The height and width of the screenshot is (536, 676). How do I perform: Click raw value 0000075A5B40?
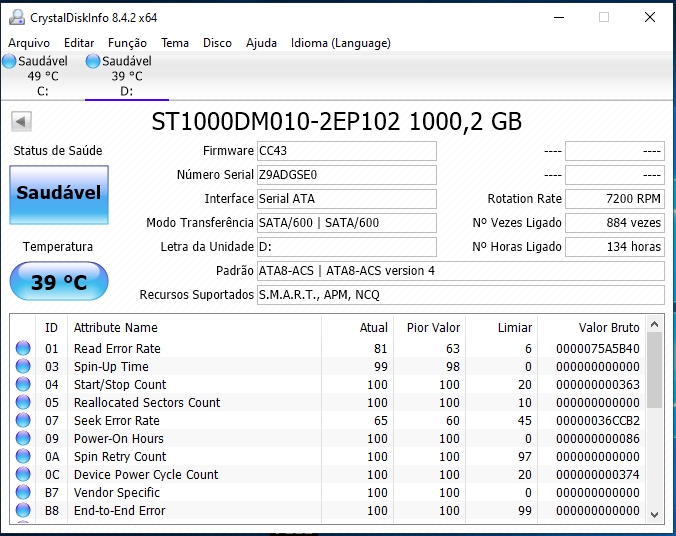[x=598, y=348]
